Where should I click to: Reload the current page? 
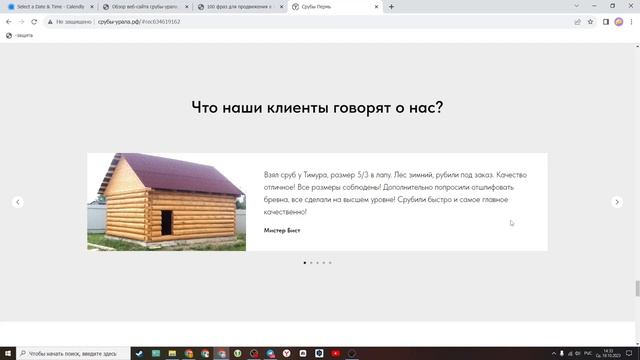pyautogui.click(x=34, y=22)
